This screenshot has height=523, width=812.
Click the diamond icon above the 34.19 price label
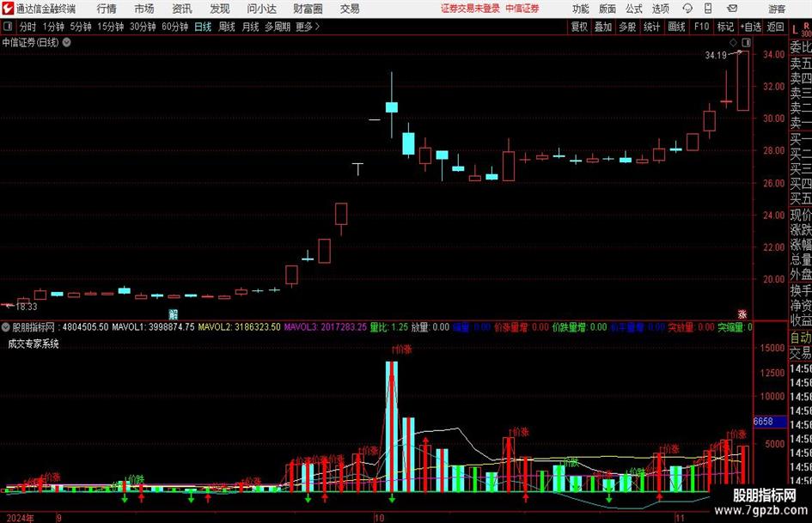tap(733, 42)
